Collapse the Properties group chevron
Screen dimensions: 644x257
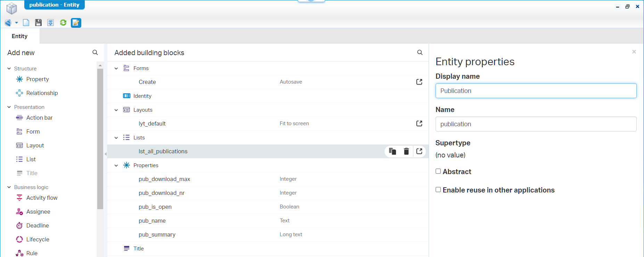pos(116,165)
